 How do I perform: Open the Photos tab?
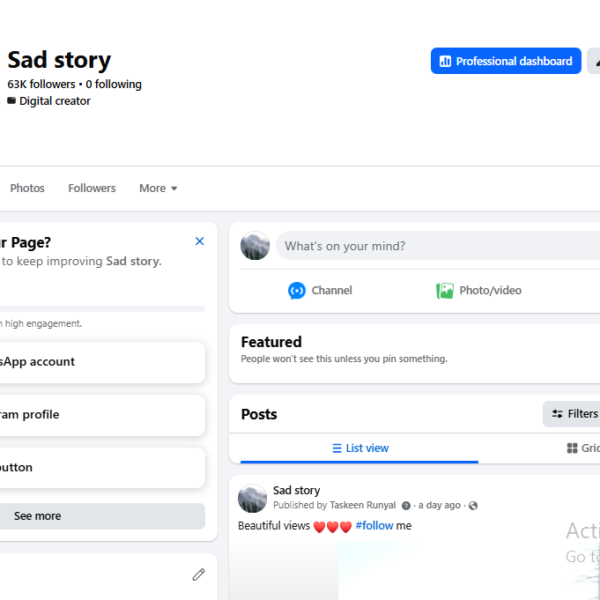[27, 188]
